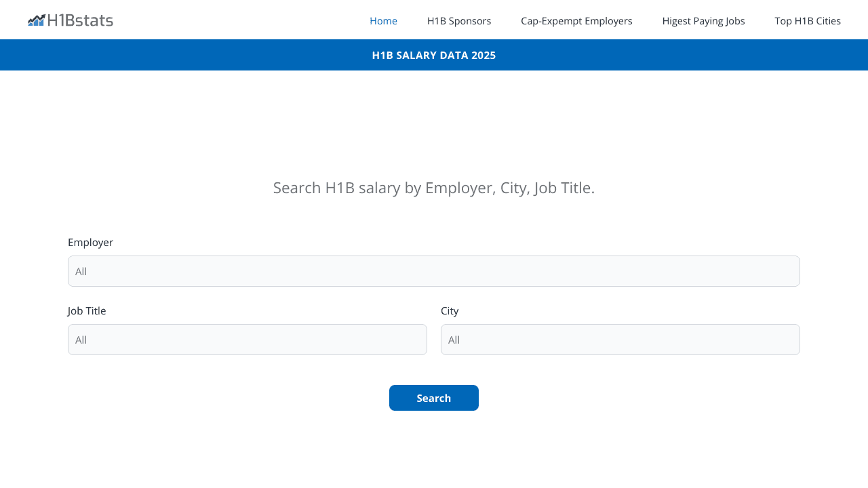Submit with the blue Search button
This screenshot has width=868, height=488.
click(x=434, y=398)
